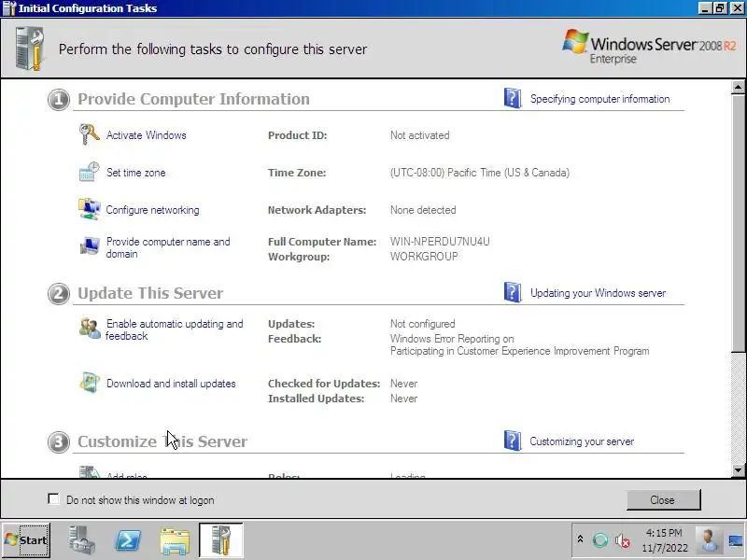Click the None detected network adapters value

[423, 210]
